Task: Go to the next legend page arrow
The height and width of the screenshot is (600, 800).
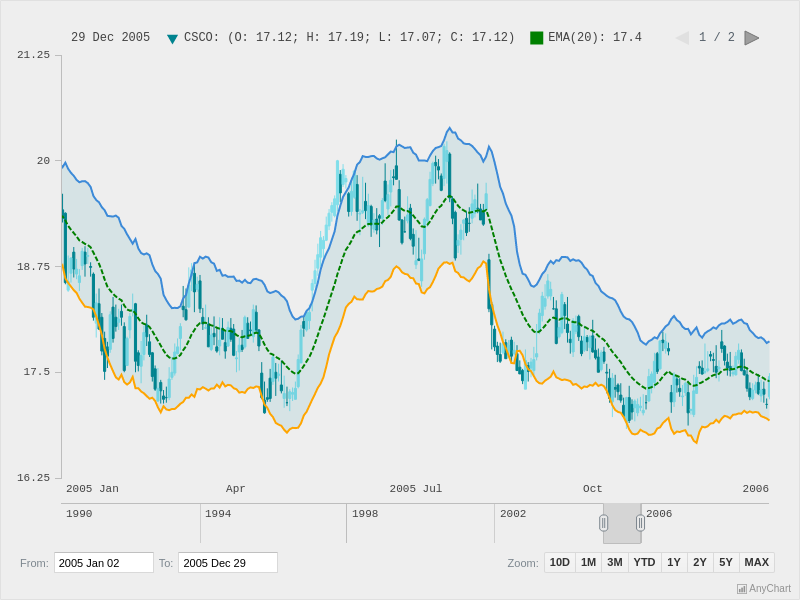Action: click(x=752, y=38)
